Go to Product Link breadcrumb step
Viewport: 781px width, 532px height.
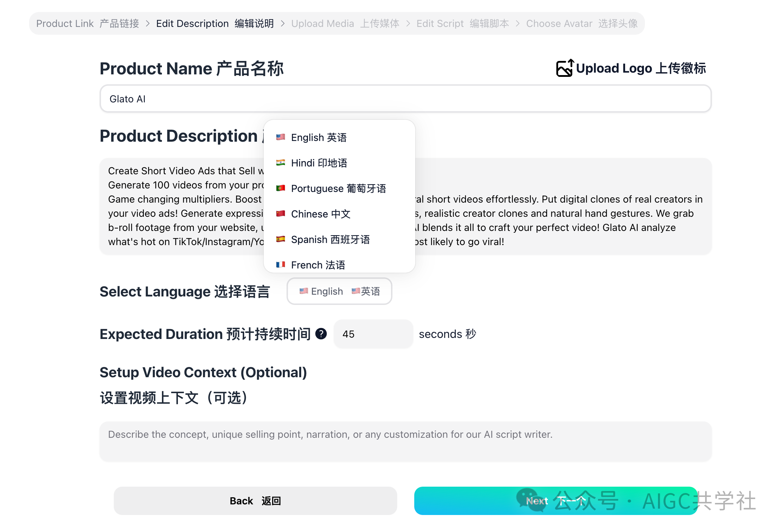88,23
